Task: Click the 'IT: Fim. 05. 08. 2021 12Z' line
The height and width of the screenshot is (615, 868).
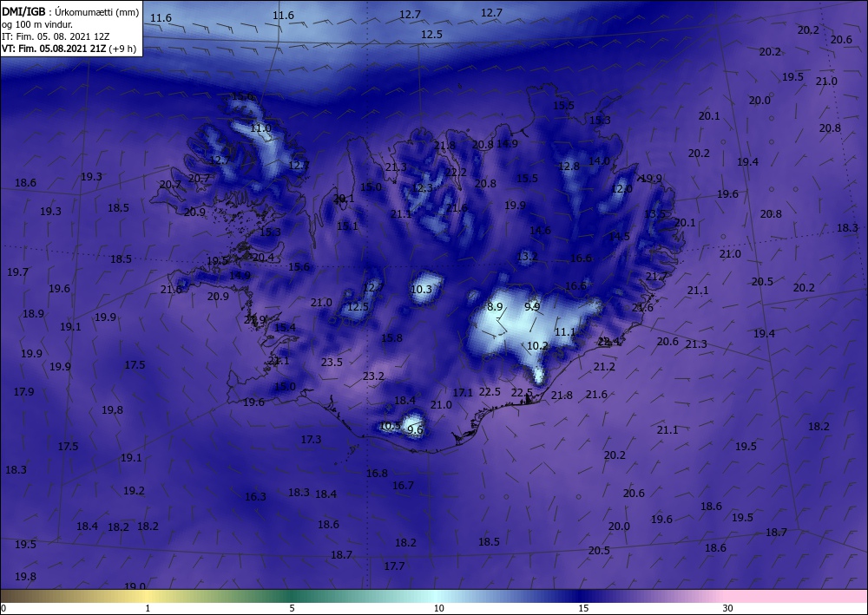Action: click(56, 36)
